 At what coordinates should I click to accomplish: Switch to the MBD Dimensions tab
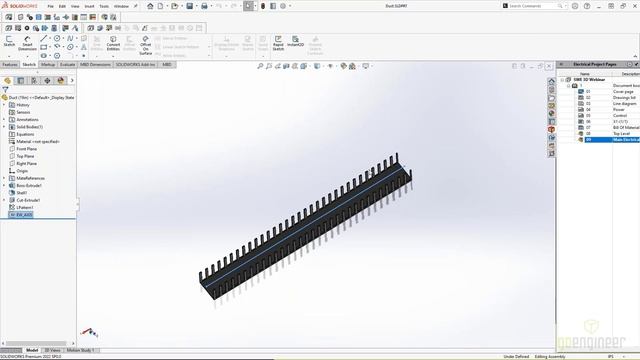[95, 64]
